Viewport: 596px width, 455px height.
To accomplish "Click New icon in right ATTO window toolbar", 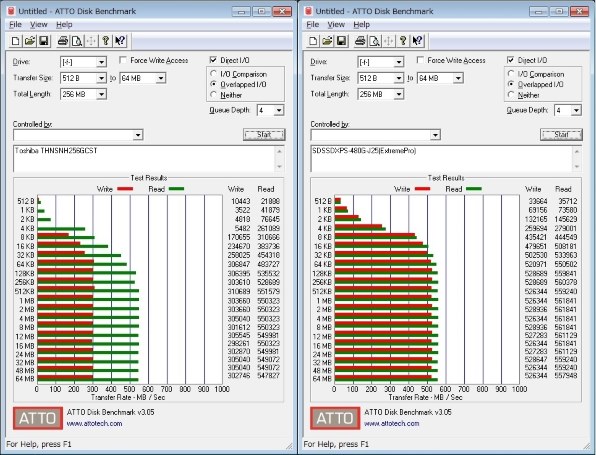I will 313,41.
